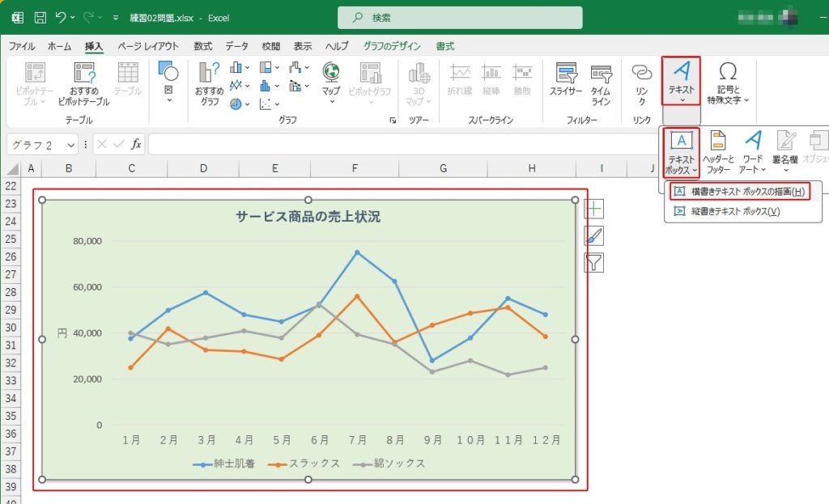The height and width of the screenshot is (504, 829).
Task: Open the Chart Design (グラフのデザイン) tab
Action: pos(392,46)
